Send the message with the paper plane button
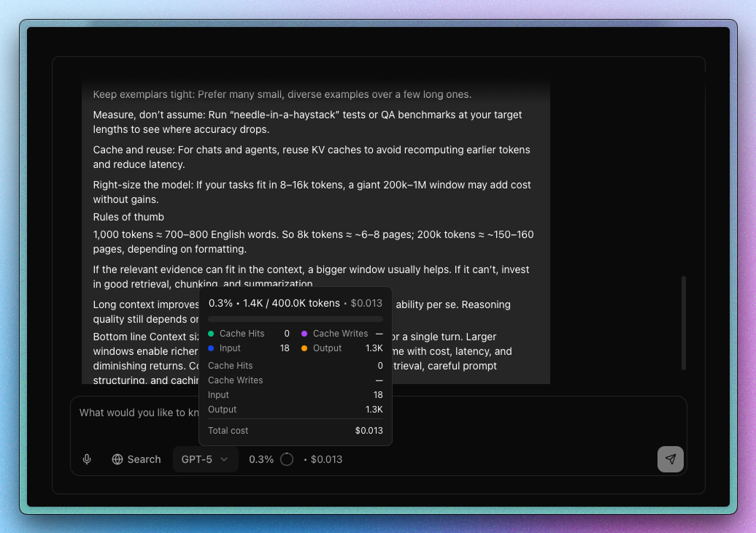Screen dimensions: 756x533 (670, 459)
